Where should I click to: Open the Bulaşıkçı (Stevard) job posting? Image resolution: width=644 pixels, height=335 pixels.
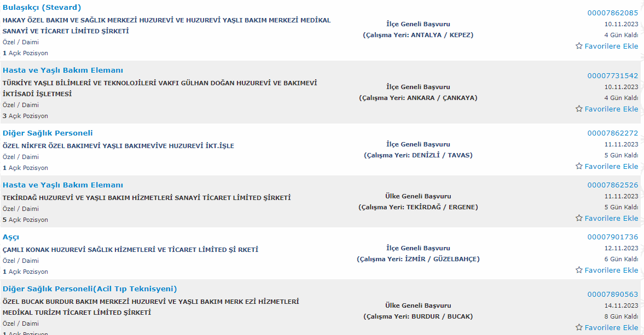(42, 8)
